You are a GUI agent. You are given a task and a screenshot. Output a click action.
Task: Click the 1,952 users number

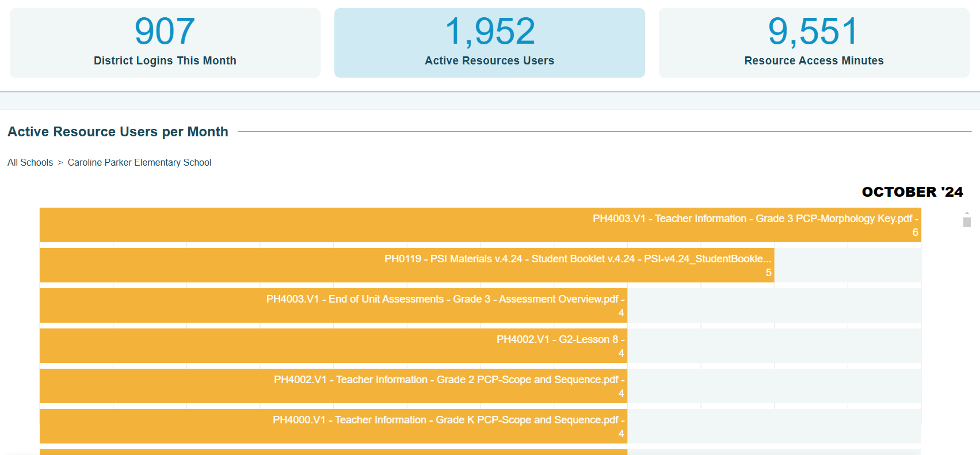click(x=490, y=31)
